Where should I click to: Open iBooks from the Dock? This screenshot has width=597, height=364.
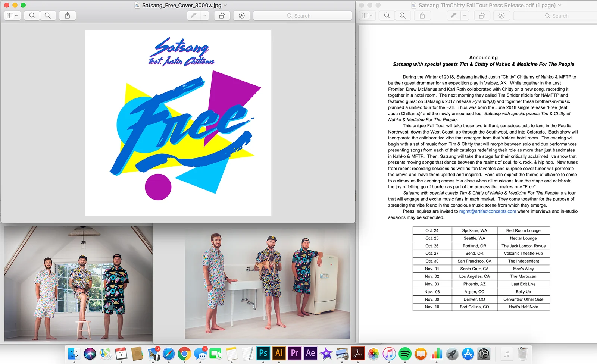[421, 353]
